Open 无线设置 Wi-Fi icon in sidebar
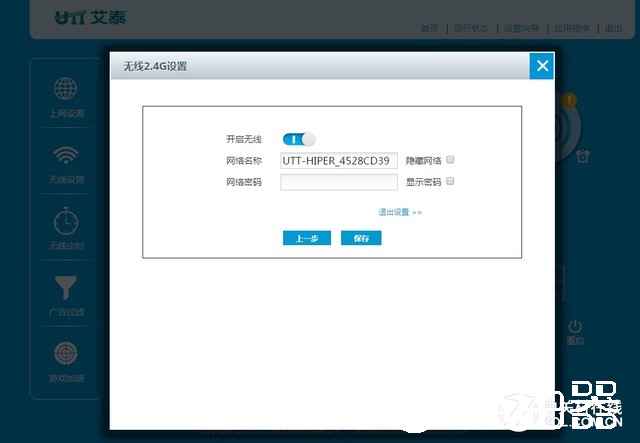The image size is (640, 443). click(x=66, y=155)
